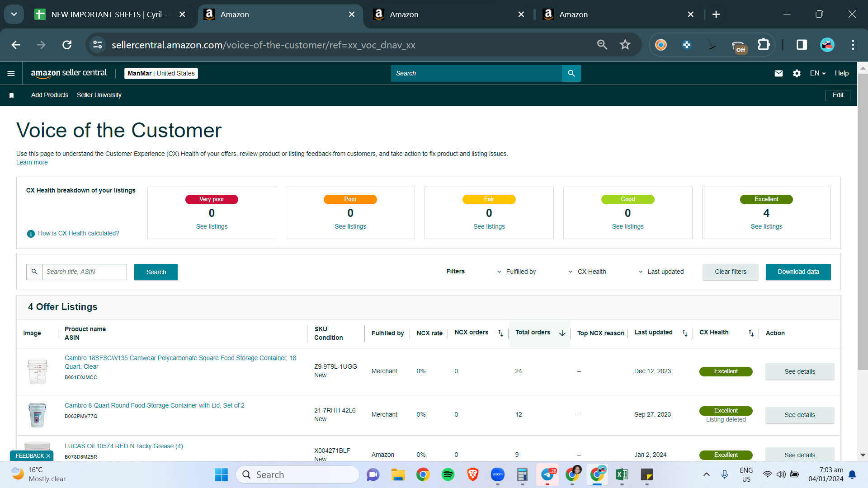868x488 pixels.
Task: Click the teal Search listings button
Action: [x=156, y=272]
